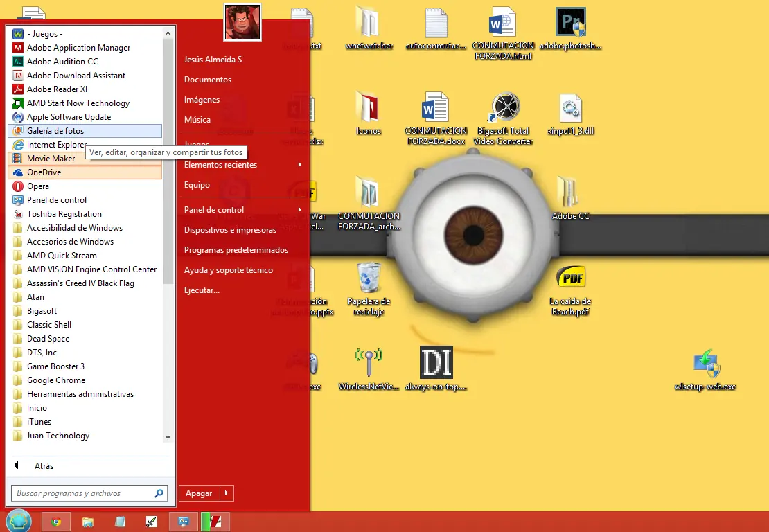This screenshot has width=769, height=532.
Task: Open shutdown options arrow next to Apagar
Action: click(227, 493)
